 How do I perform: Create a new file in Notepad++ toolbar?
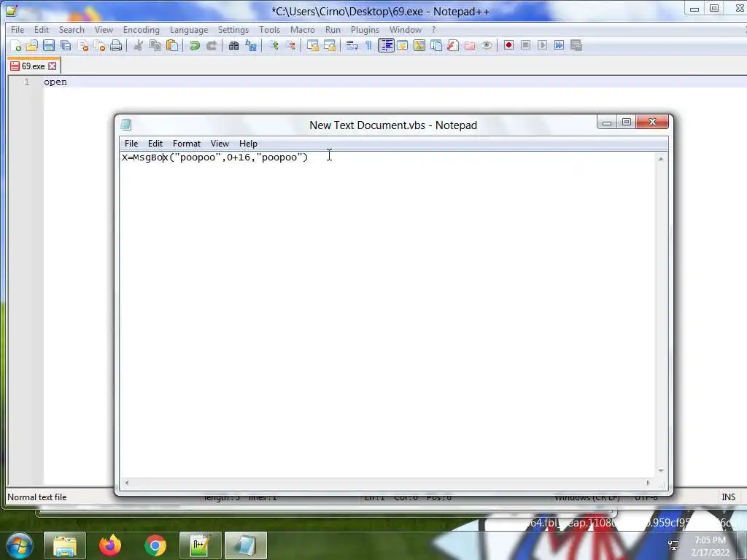[16, 46]
